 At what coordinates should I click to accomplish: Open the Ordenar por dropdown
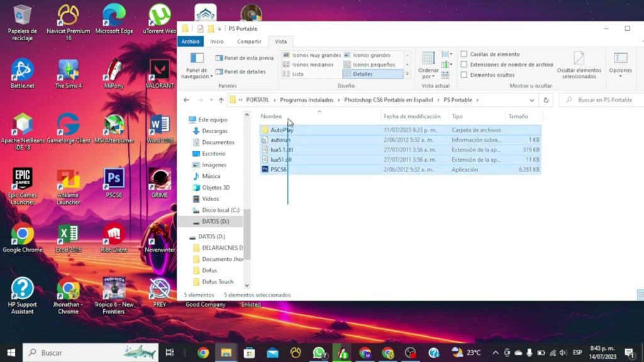(x=428, y=70)
